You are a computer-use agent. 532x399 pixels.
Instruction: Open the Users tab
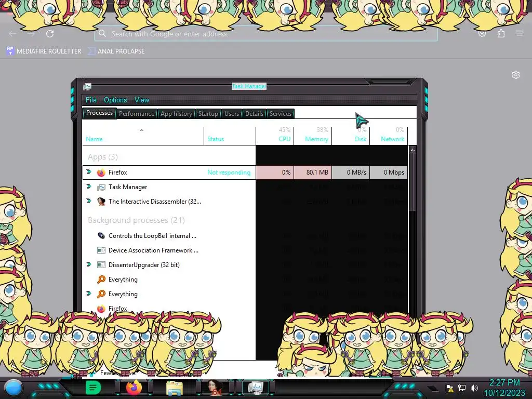point(232,114)
